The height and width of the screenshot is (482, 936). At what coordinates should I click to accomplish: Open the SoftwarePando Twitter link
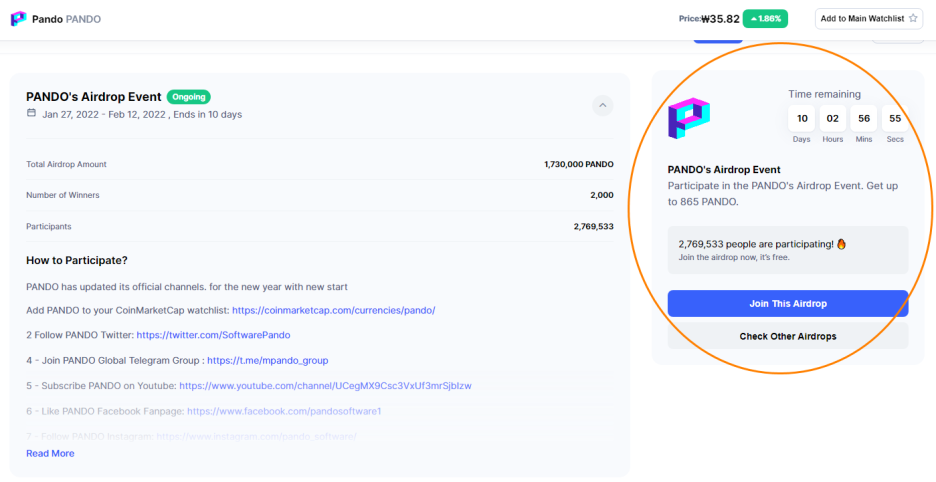tap(213, 336)
